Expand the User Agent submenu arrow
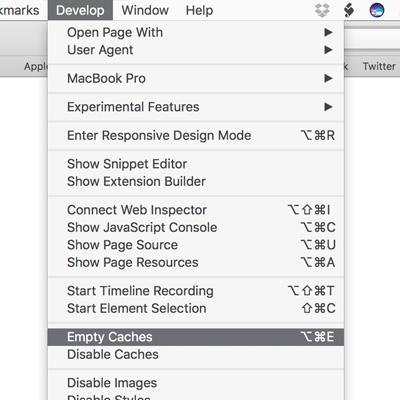The width and height of the screenshot is (400, 400). 328,50
